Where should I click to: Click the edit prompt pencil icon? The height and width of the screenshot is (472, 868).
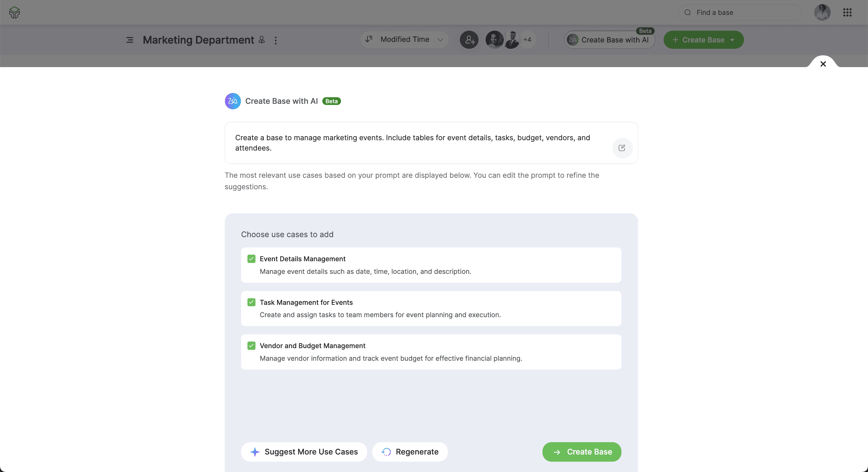click(622, 148)
